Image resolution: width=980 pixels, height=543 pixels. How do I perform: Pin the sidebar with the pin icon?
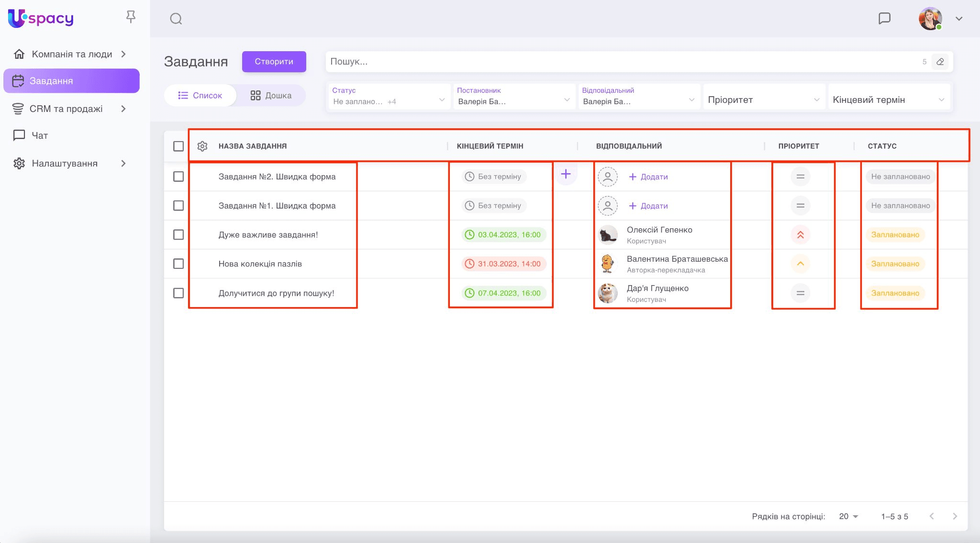[131, 17]
